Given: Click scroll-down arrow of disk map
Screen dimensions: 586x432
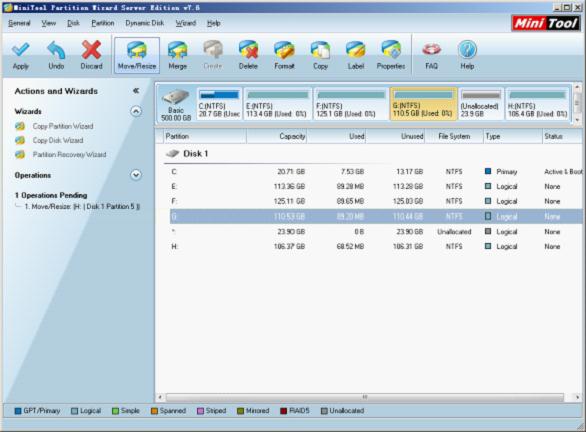Looking at the screenshot, I should 577,120.
